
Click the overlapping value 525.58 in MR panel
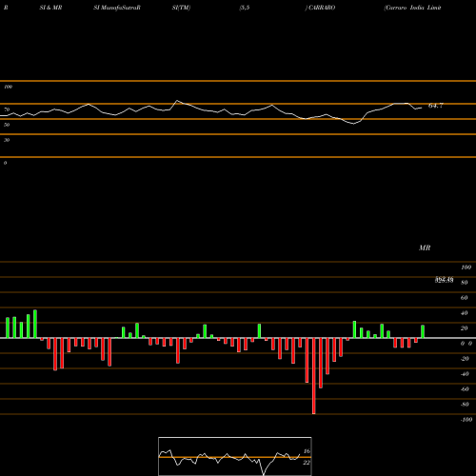click(444, 280)
